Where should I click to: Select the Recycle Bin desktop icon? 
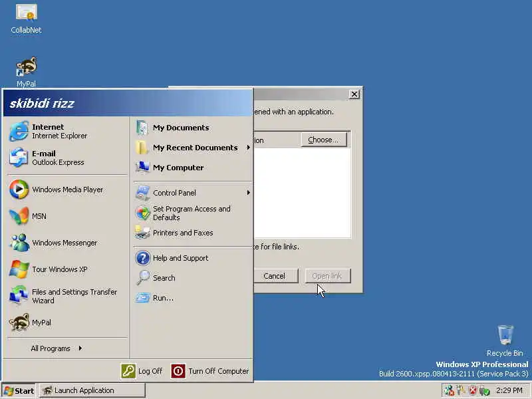point(505,335)
